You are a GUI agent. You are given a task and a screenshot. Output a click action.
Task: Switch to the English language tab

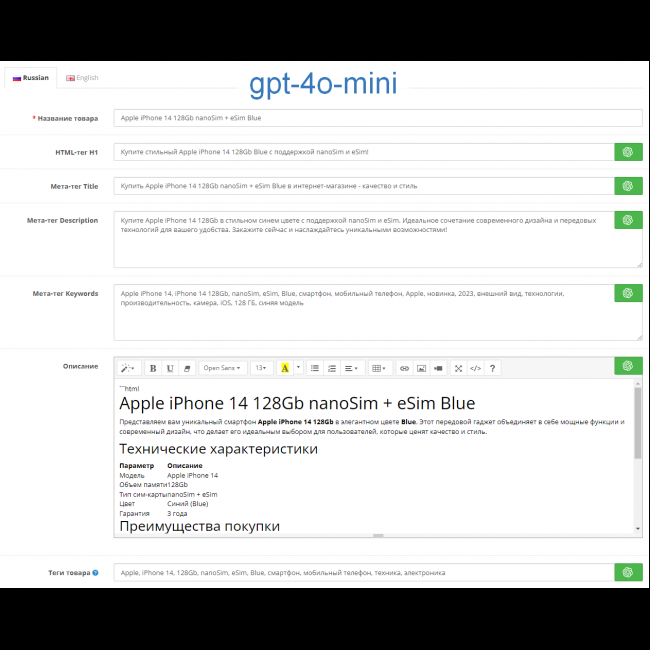[x=82, y=77]
